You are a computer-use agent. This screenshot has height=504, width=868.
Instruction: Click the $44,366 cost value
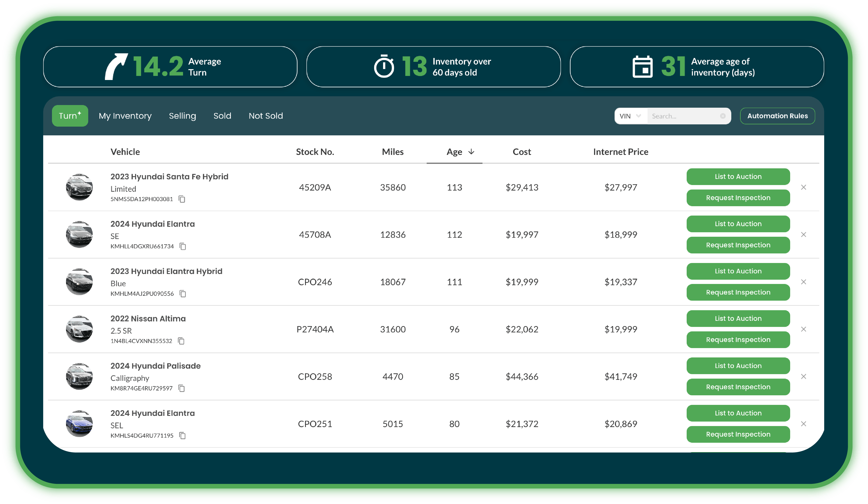click(x=521, y=377)
